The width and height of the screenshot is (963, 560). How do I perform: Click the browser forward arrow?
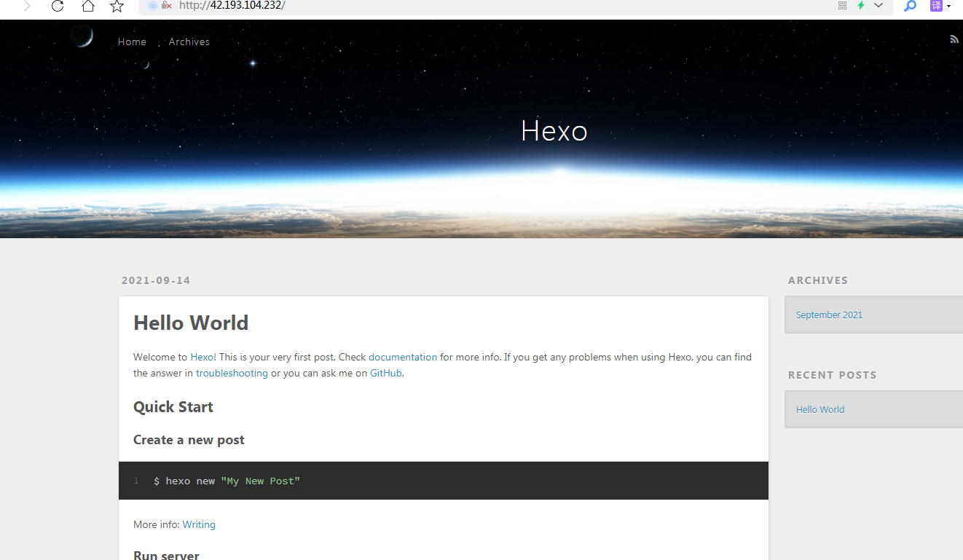[27, 6]
